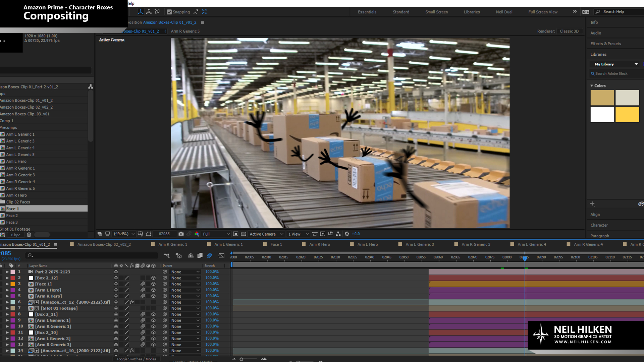Click the comp flowchart icon in viewer bar
Image resolution: width=644 pixels, height=362 pixels.
[x=338, y=234]
